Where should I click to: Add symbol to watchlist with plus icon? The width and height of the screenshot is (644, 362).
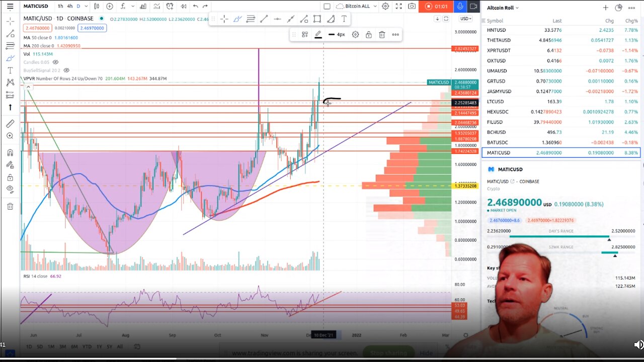606,8
